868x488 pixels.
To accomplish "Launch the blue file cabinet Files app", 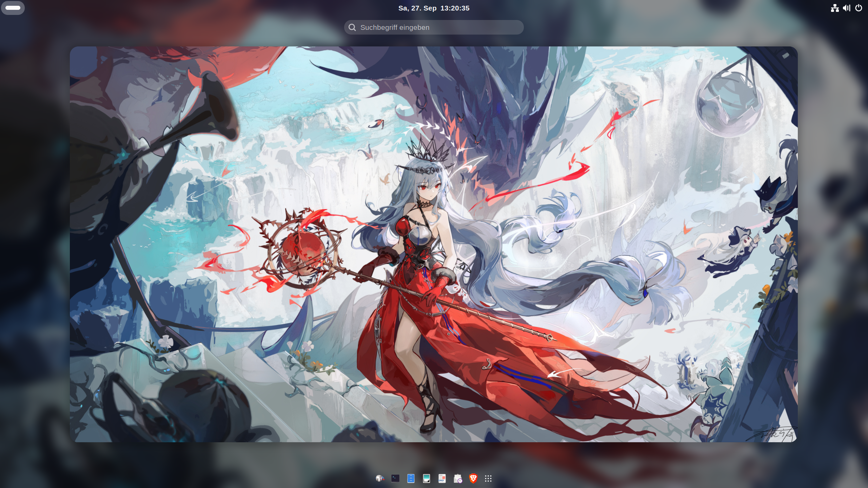I will tap(411, 478).
